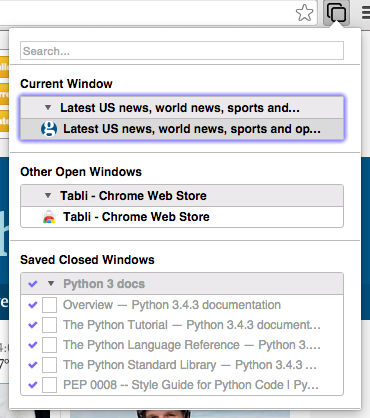The image size is (370, 418).
Task: Toggle bookmark checkmark for Python Standard Library
Action: pos(33,365)
